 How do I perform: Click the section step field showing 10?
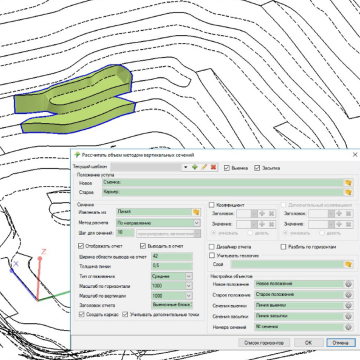[125, 233]
